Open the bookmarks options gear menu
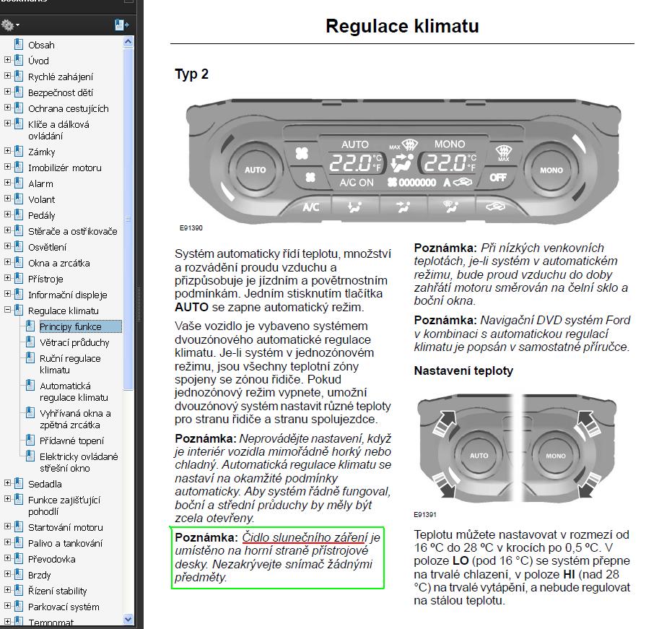This screenshot has height=629, width=672. (9, 25)
